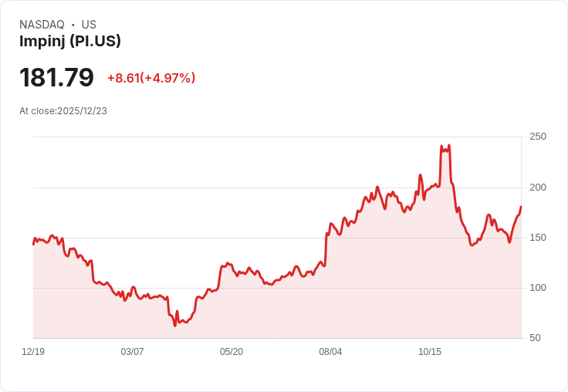Click the +8.61(+4.97%) price change
The height and width of the screenshot is (392, 568).
pos(151,78)
